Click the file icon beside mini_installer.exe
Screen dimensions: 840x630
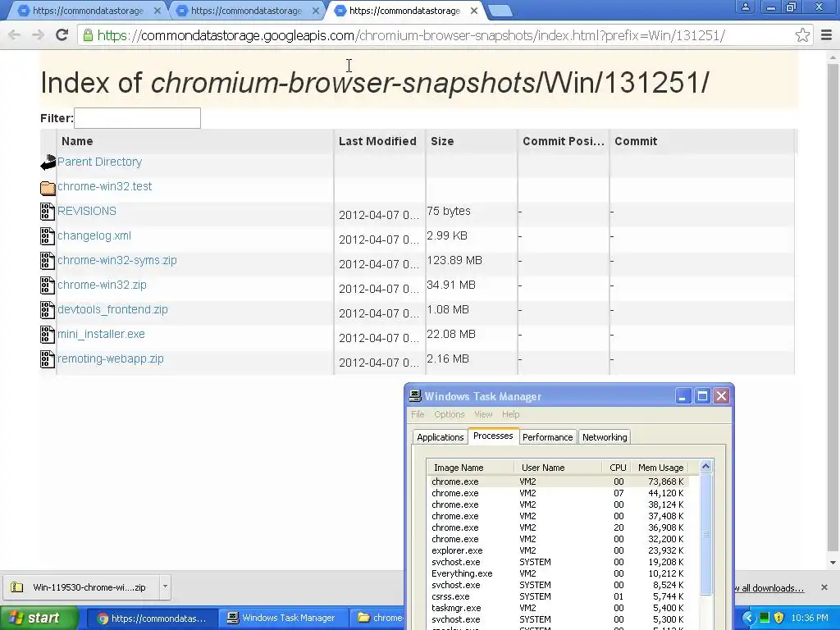point(48,335)
